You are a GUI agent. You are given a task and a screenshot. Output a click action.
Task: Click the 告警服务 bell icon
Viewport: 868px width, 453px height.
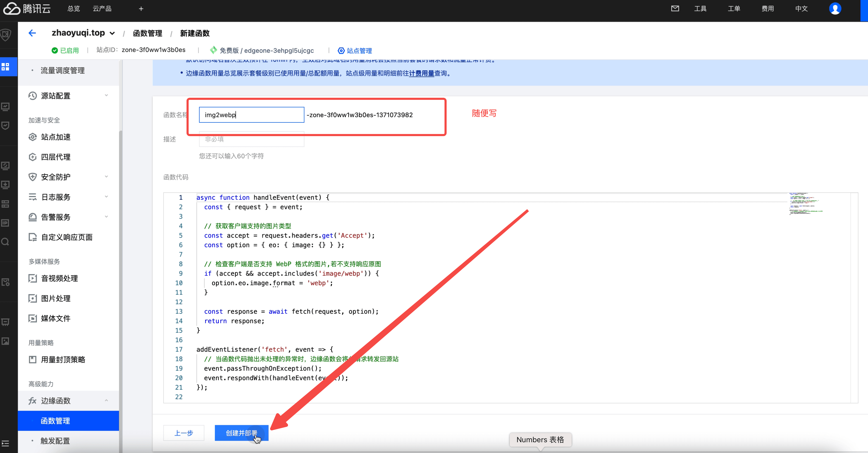click(x=32, y=217)
